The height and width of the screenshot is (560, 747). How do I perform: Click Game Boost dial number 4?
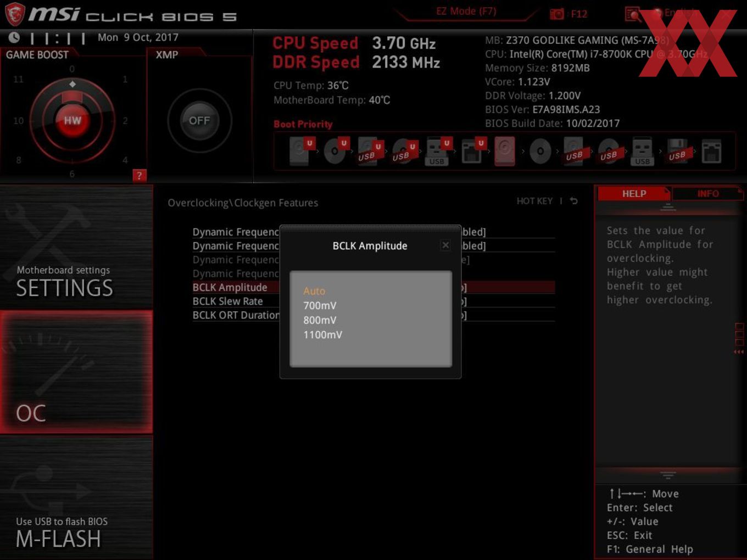click(x=125, y=160)
